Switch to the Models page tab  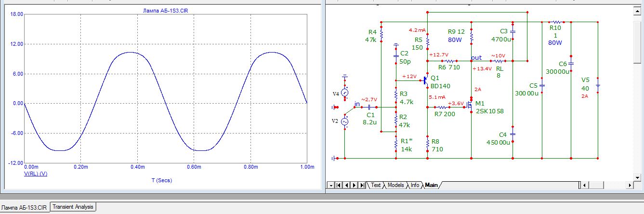395,185
